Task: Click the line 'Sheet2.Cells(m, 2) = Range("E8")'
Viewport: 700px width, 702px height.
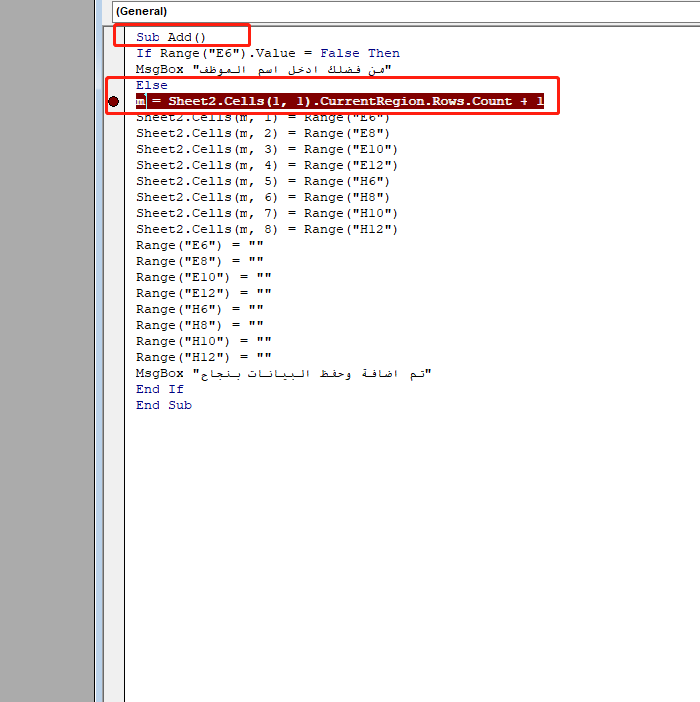Action: click(263, 133)
